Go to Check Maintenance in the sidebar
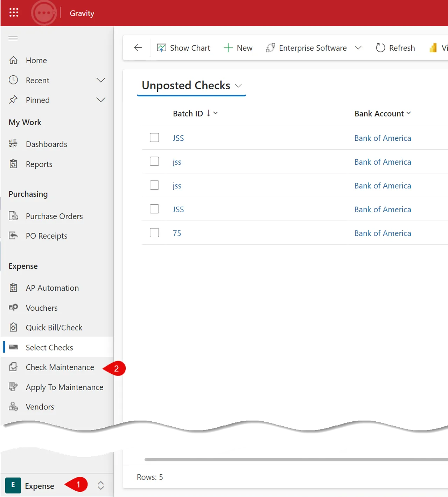The image size is (448, 497). (59, 367)
